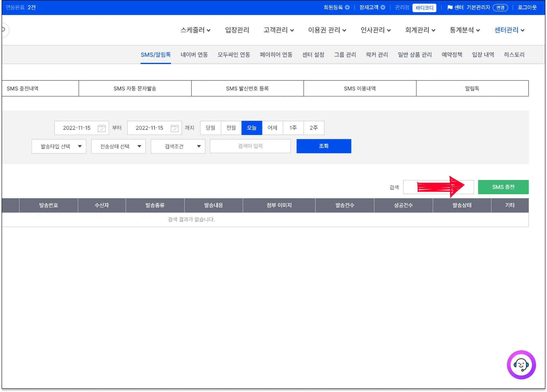
Task: Open the end date calendar icon
Action: click(174, 128)
